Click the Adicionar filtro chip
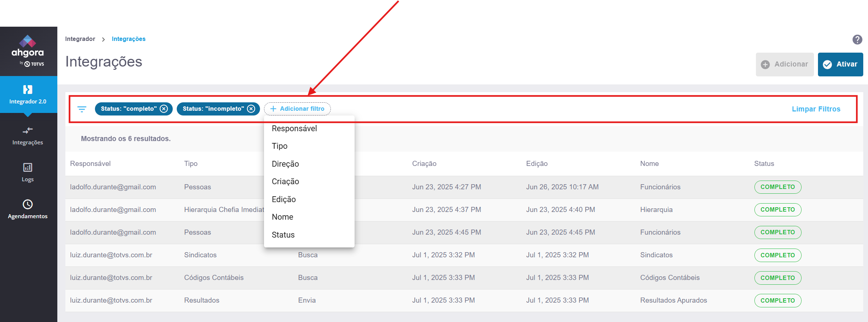 (x=297, y=109)
